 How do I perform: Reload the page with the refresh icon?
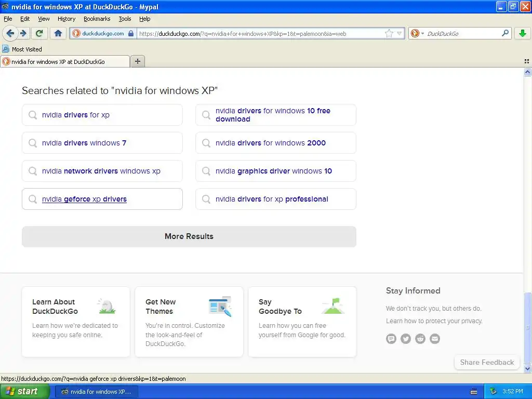pos(39,33)
